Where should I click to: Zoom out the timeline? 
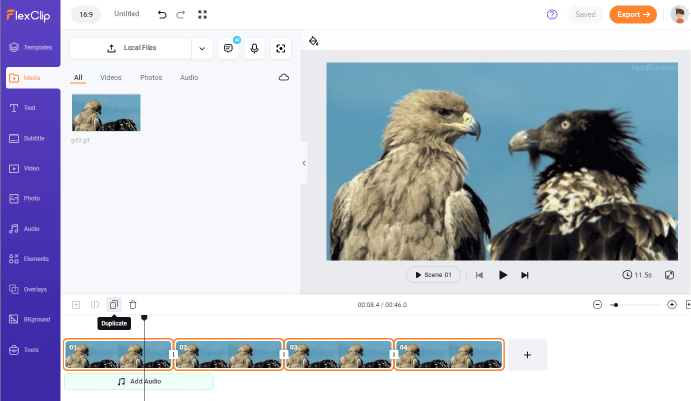point(597,304)
